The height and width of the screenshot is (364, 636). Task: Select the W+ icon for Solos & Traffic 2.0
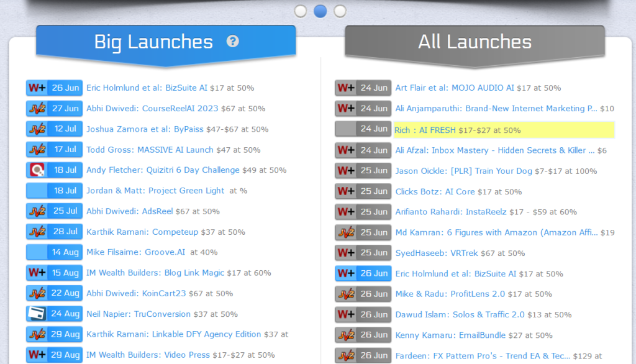[x=347, y=314]
